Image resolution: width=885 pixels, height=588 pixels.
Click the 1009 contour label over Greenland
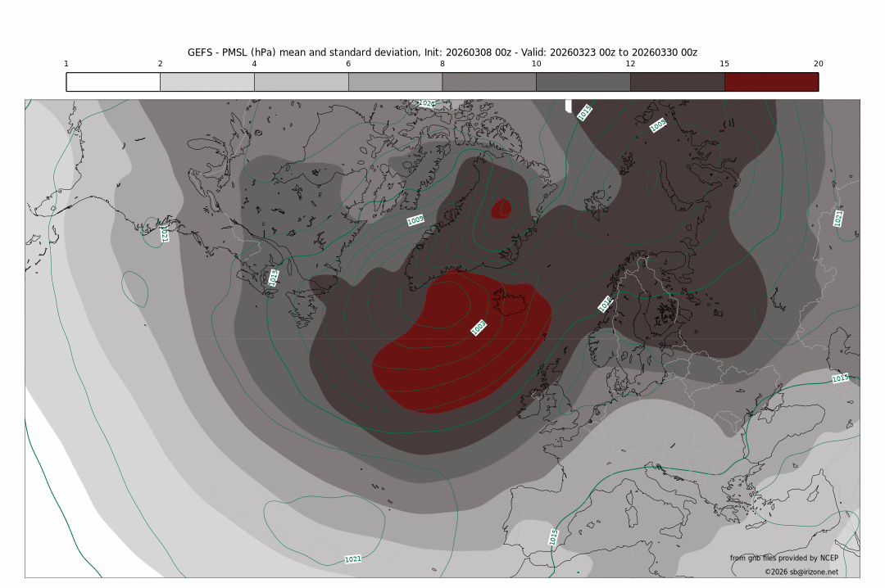pos(415,220)
